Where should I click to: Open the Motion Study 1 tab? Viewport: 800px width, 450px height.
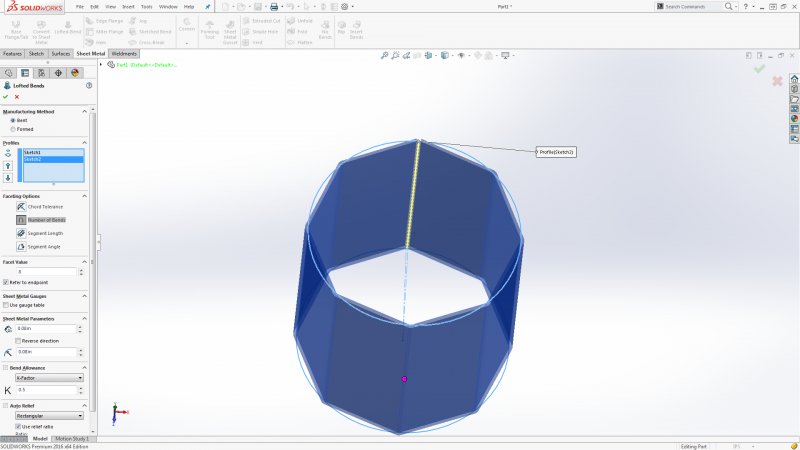click(72, 439)
